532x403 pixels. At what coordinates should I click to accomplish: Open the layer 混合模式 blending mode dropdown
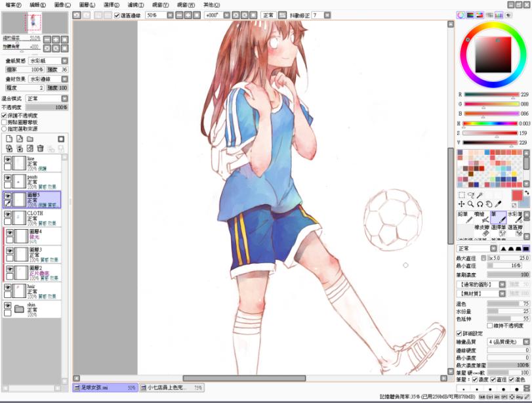(64, 98)
